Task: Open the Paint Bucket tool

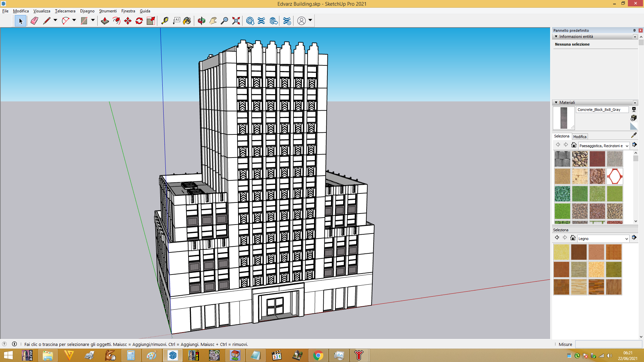Action: click(187, 21)
